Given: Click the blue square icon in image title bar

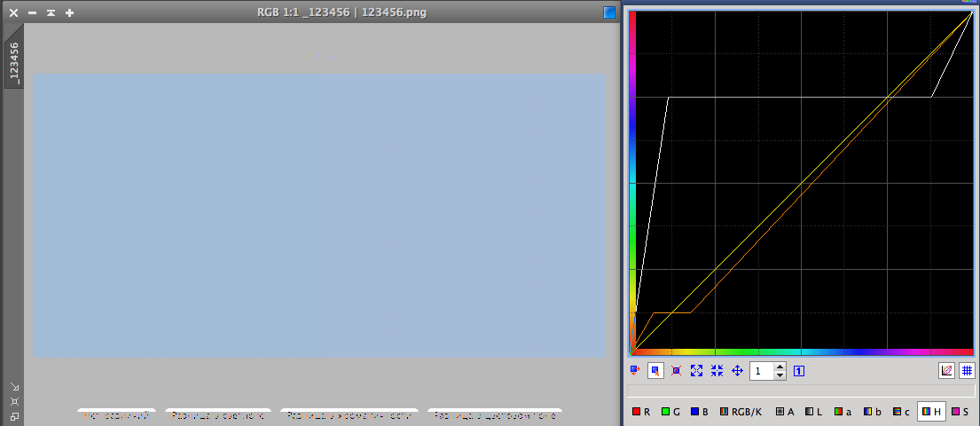Looking at the screenshot, I should click(608, 12).
